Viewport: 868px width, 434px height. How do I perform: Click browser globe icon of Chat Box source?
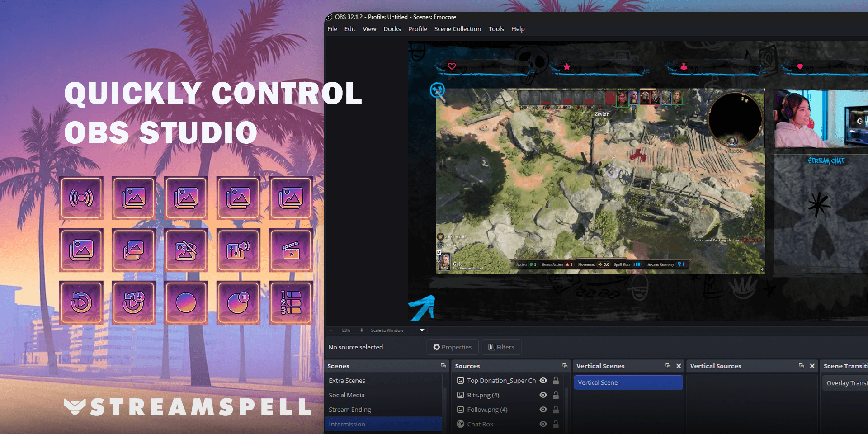(x=460, y=424)
